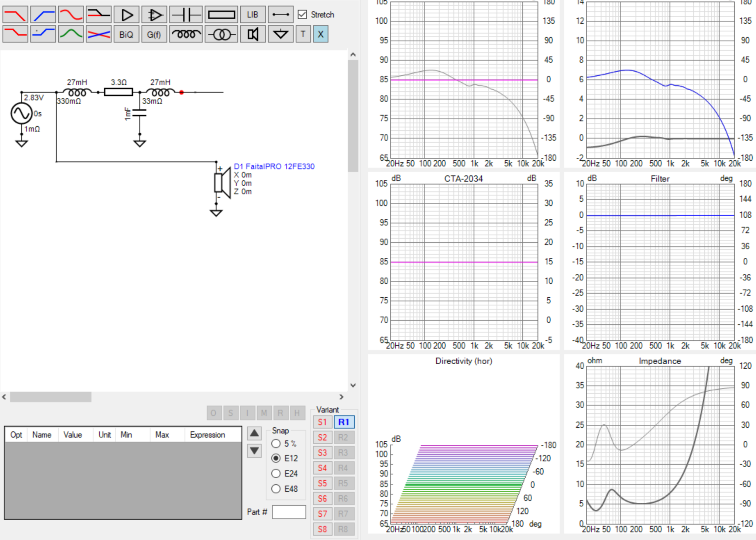The height and width of the screenshot is (540, 756).
Task: Save variant with S6 button
Action: (x=322, y=499)
